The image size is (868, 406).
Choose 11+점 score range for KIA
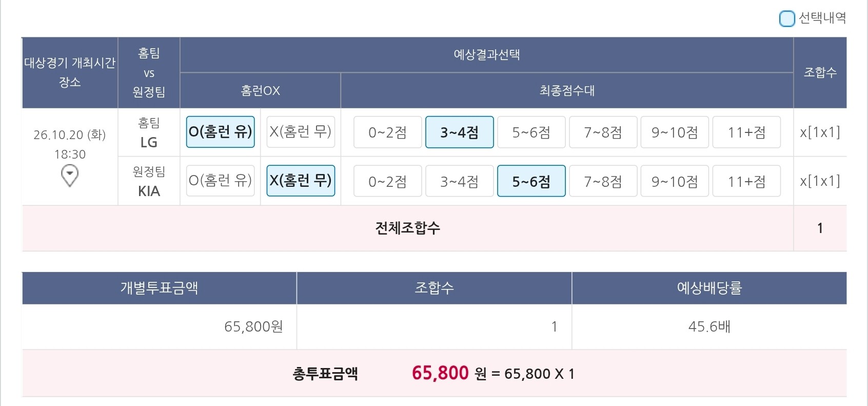point(746,181)
